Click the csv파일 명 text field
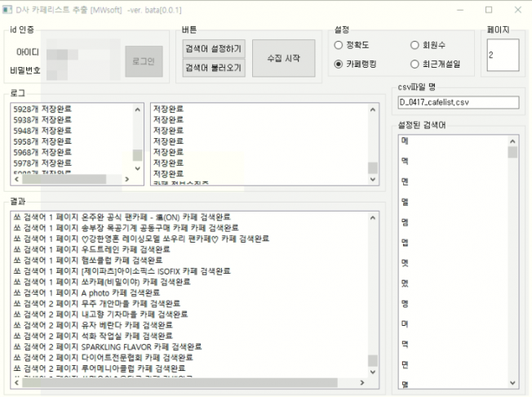The image size is (532, 397). click(458, 102)
